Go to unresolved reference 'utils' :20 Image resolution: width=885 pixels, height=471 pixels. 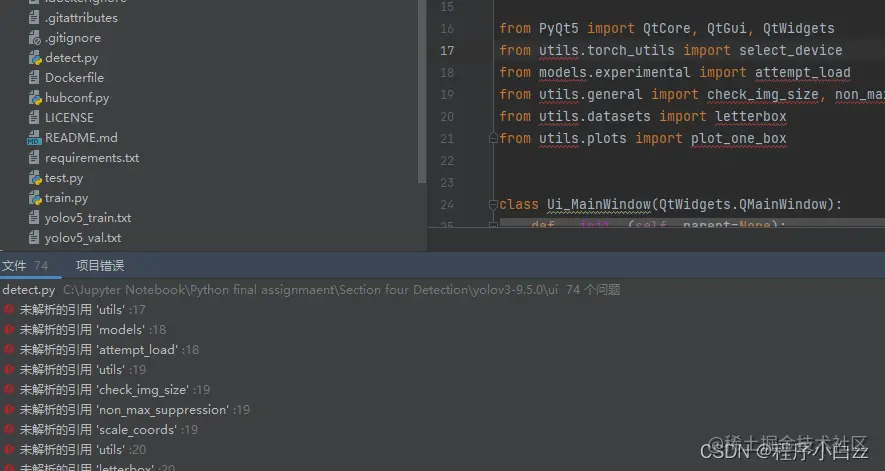[x=83, y=450]
